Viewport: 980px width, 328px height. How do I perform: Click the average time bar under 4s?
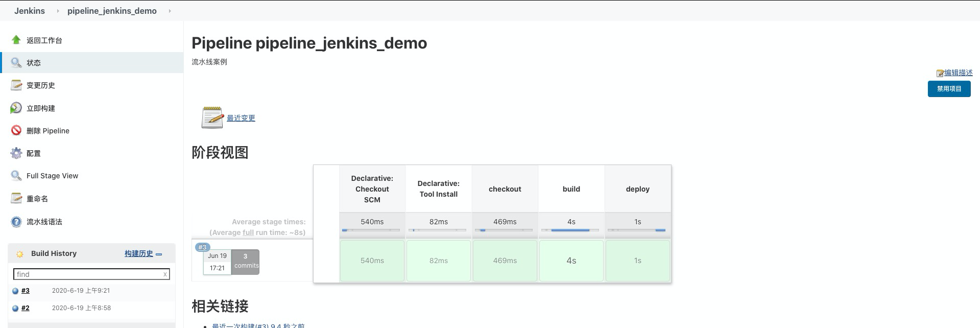coord(570,230)
